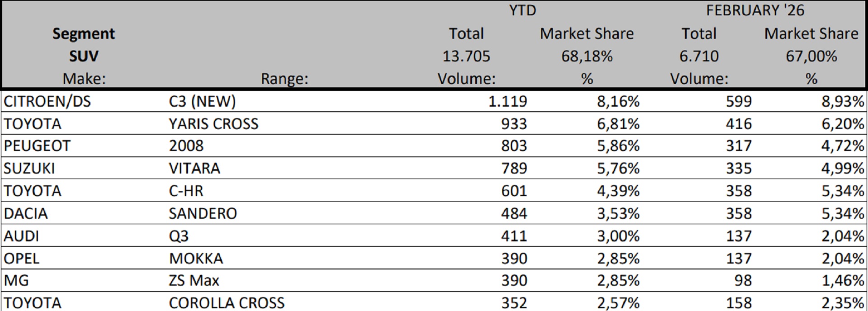
Task: Click the YARIS CROSS range cell
Action: point(213,123)
